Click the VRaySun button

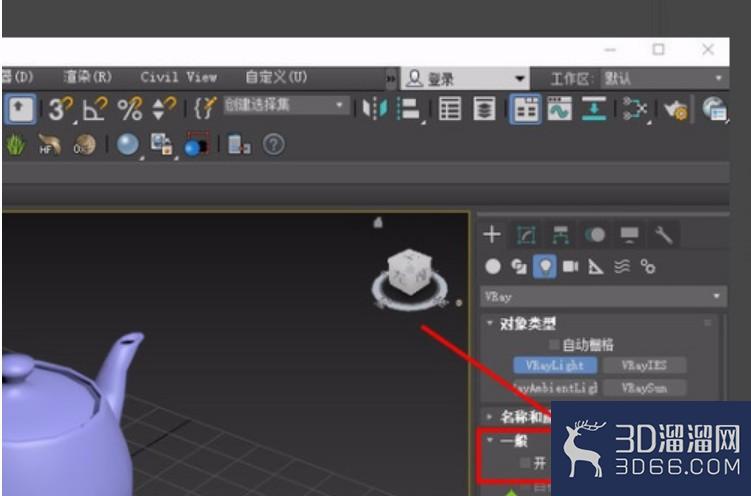click(644, 387)
